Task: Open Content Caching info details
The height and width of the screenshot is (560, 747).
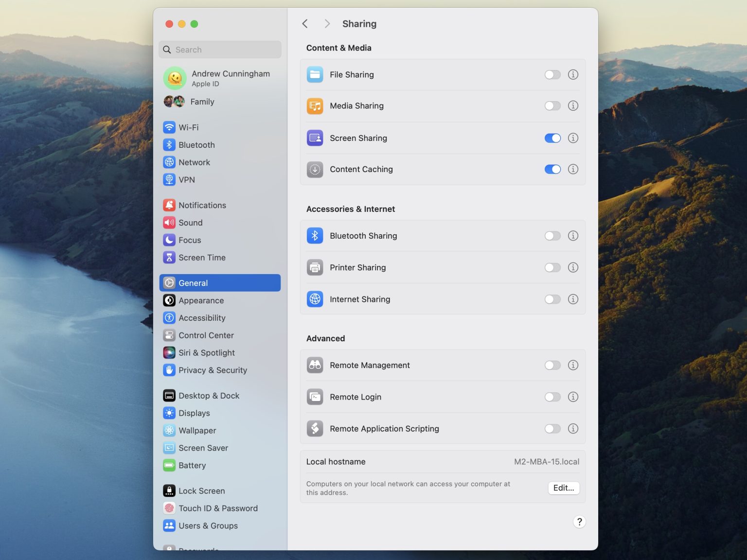Action: (x=573, y=169)
